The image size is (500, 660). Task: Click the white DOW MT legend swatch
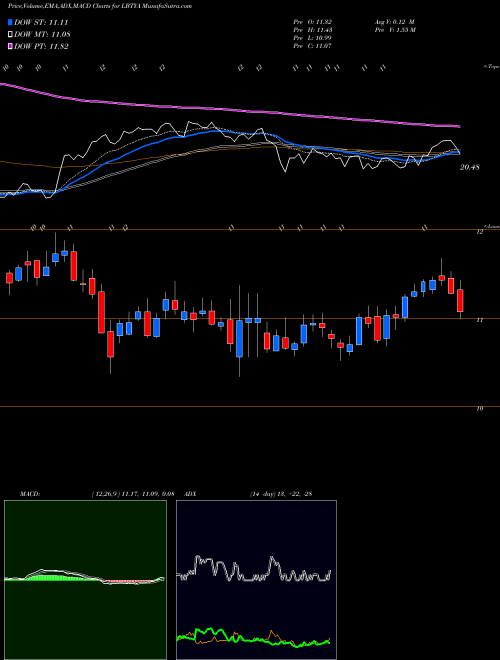pyautogui.click(x=10, y=35)
